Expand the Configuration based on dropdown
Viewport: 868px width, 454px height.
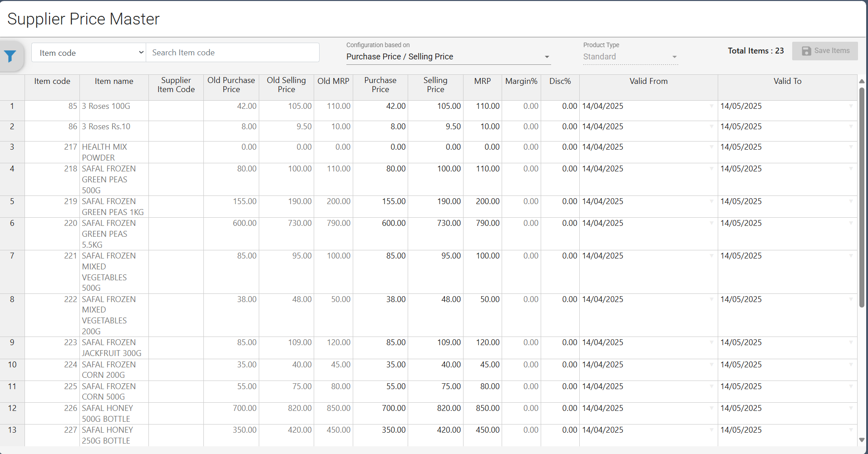click(448, 57)
